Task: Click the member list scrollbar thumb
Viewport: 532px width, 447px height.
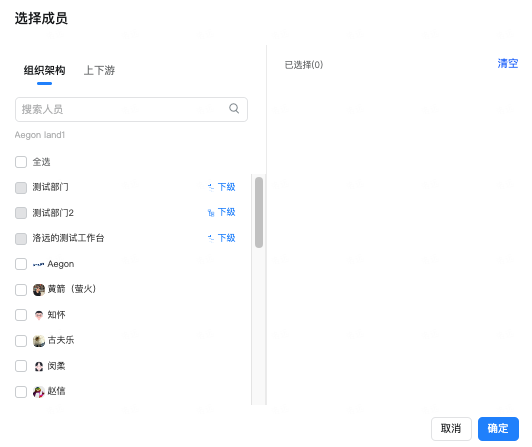Action: coord(259,212)
